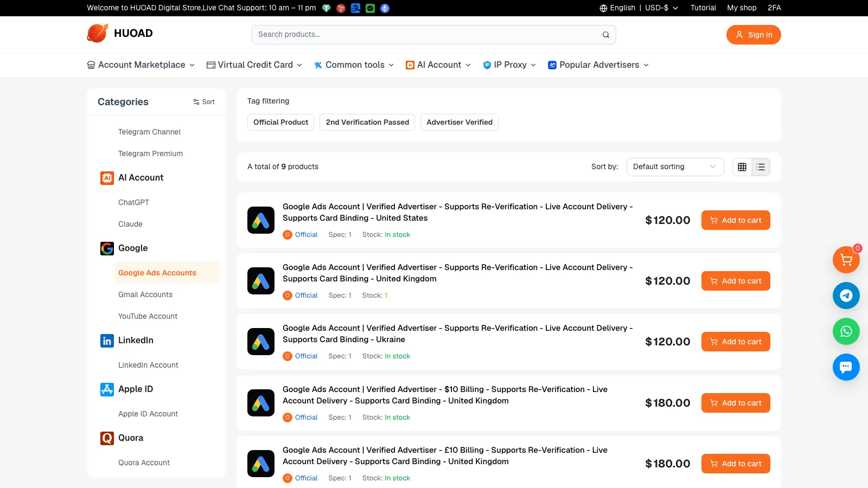Click the Sign in button

point(754,35)
